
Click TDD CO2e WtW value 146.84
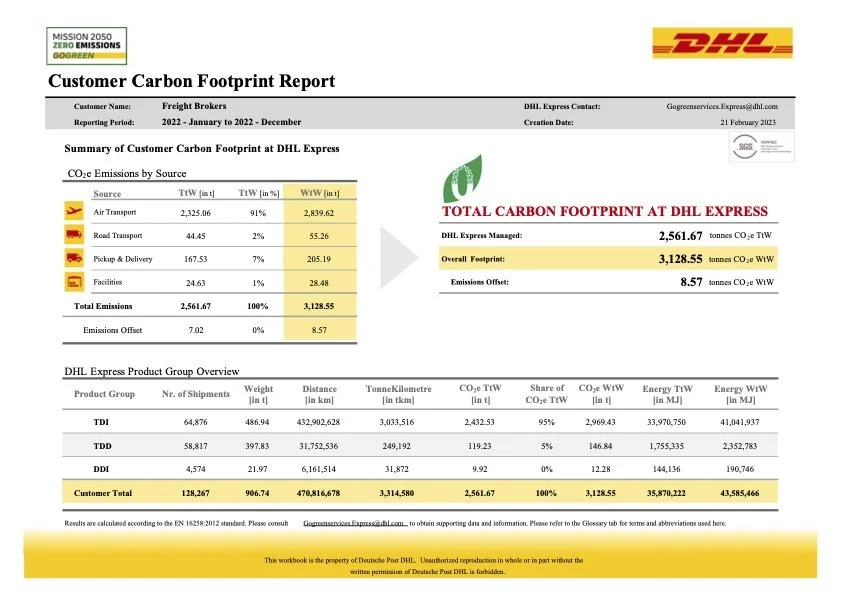(600, 446)
